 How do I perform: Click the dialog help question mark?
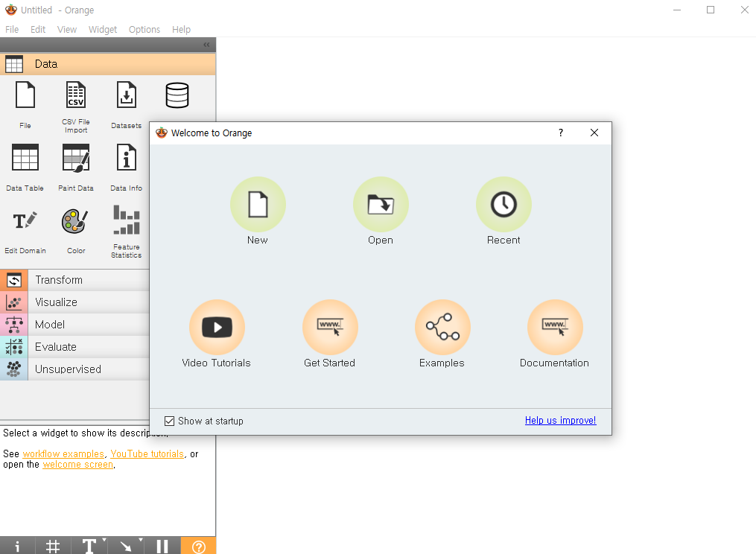(x=561, y=133)
